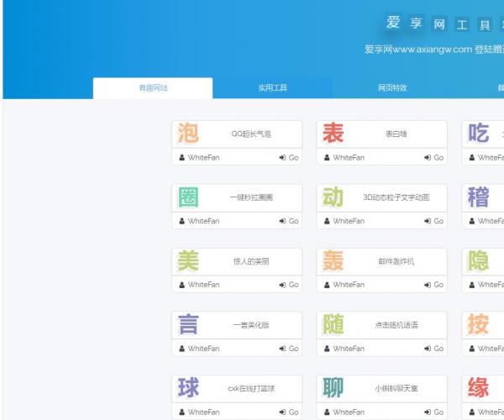
Task: Click the orange 泡 character icon
Action: click(188, 133)
